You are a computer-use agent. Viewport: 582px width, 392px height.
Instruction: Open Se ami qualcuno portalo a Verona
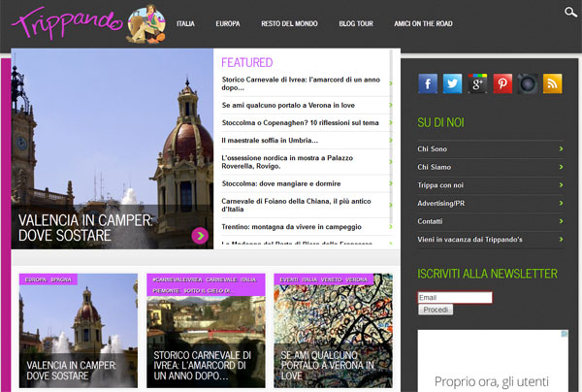[288, 105]
